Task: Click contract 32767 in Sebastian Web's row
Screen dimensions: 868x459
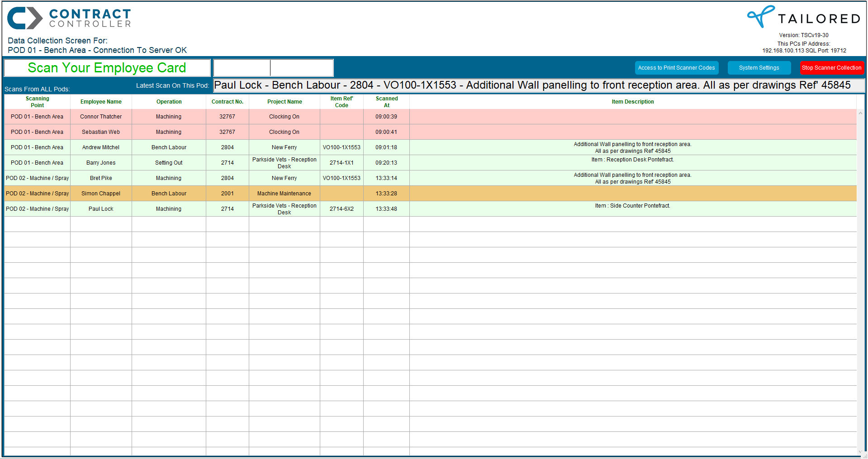Action: [228, 132]
